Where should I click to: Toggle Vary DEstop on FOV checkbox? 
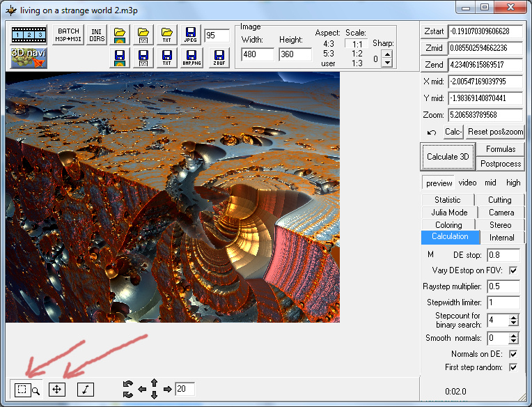513,270
